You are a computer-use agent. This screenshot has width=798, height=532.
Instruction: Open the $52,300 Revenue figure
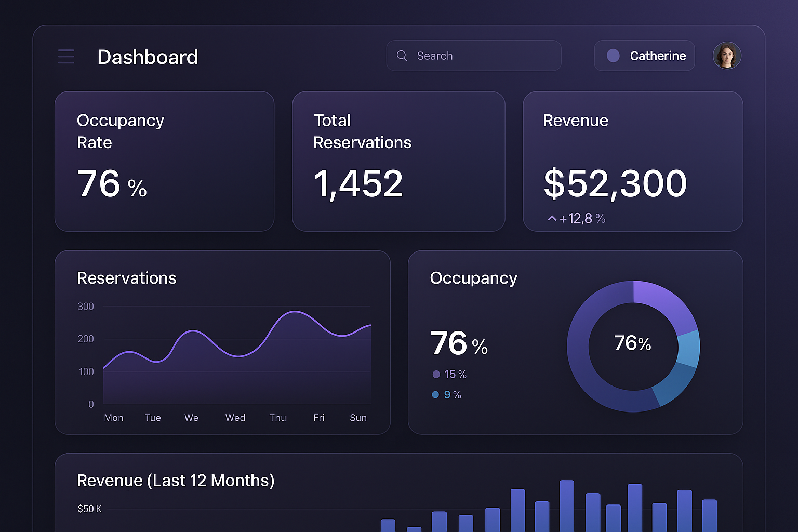coord(615,183)
